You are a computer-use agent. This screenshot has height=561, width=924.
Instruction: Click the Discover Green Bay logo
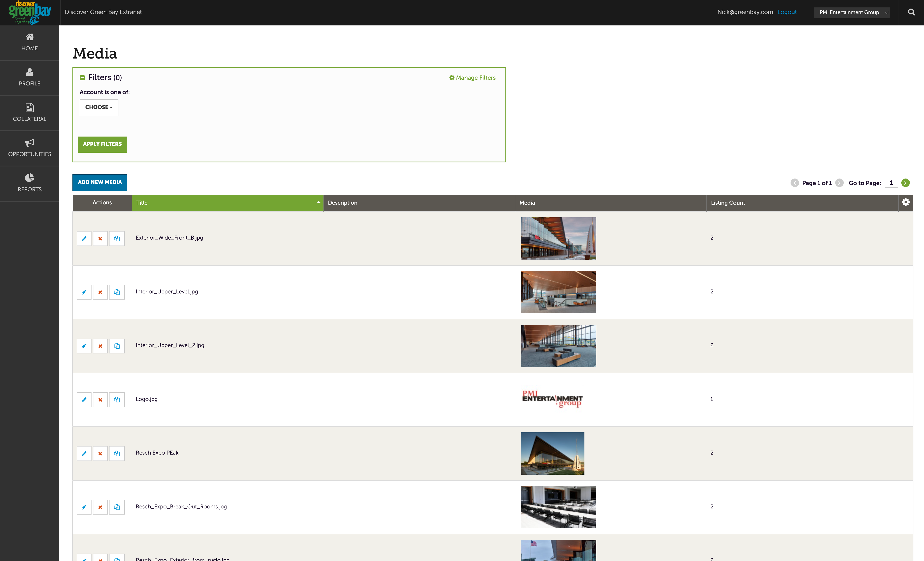point(30,12)
